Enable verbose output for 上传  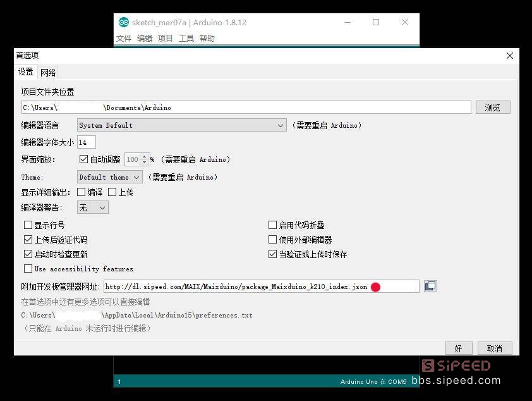tap(112, 192)
